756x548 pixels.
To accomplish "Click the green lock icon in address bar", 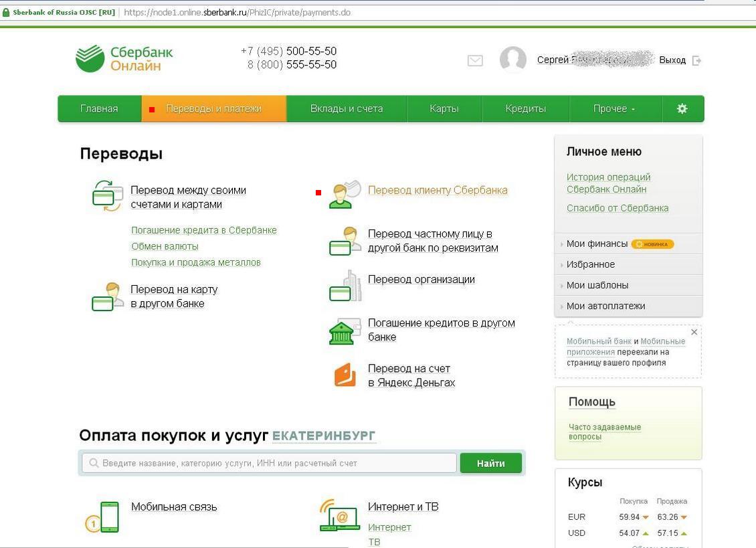I will (x=6, y=13).
